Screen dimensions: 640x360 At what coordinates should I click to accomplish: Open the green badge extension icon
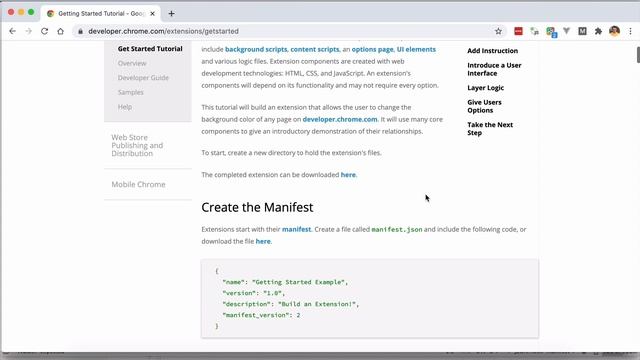pyautogui.click(x=551, y=32)
